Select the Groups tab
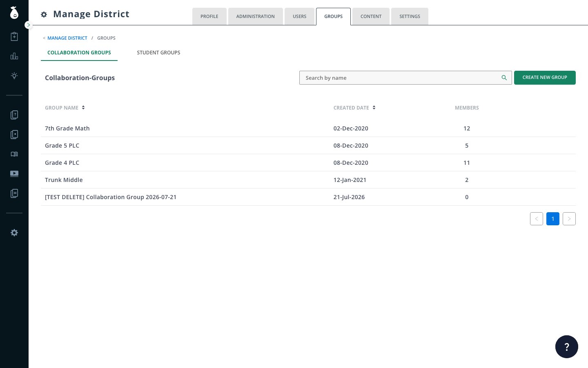The width and height of the screenshot is (588, 368). point(334,16)
